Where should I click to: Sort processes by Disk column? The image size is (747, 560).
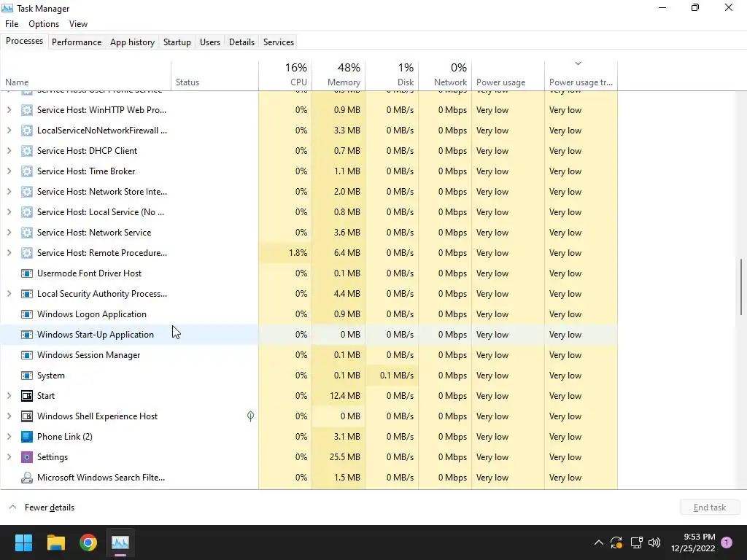392,75
